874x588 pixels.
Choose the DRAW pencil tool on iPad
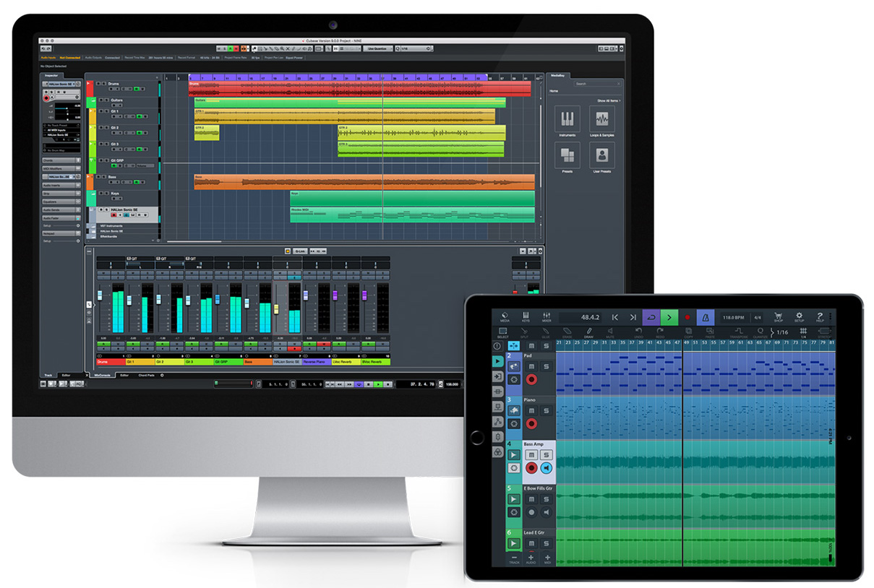coord(588,333)
